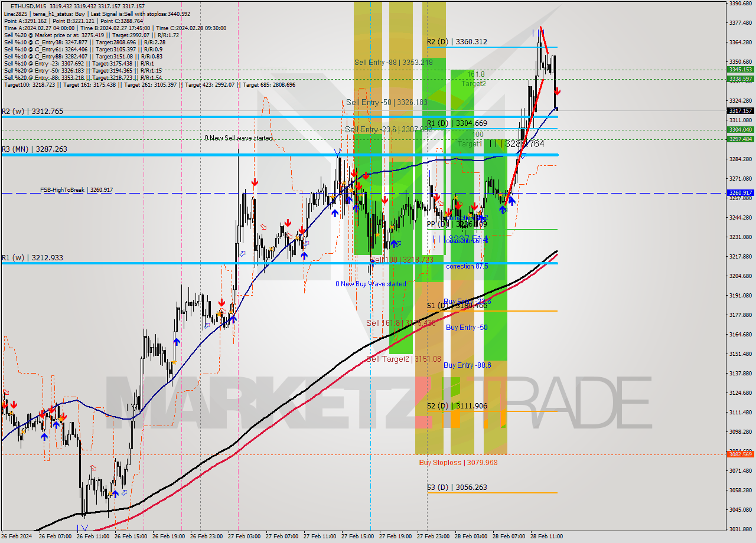
Task: Select the Buy Entry -88.6 label
Action: click(x=467, y=365)
